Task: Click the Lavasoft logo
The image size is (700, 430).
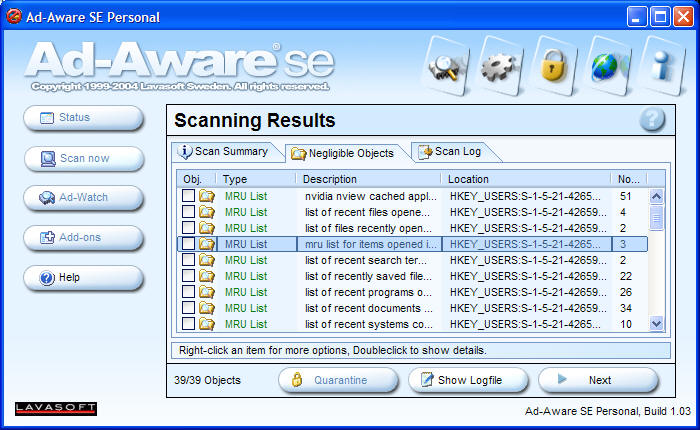Action: pyautogui.click(x=56, y=408)
